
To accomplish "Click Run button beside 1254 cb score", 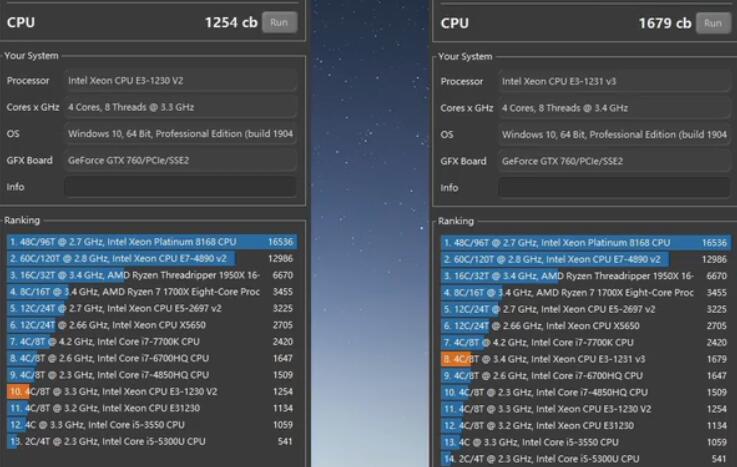I will click(x=280, y=22).
